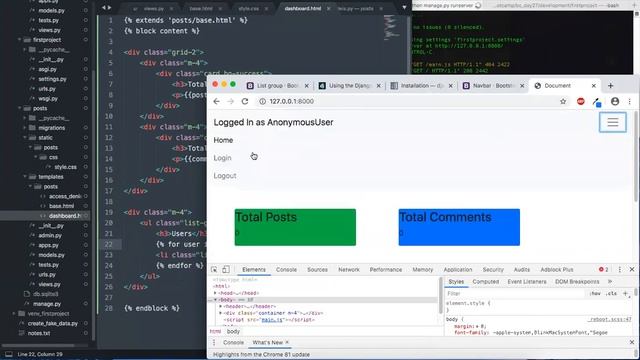Screen dimensions: 640x360
Task: Go to previous editor tab arrow
Action: point(104,8)
